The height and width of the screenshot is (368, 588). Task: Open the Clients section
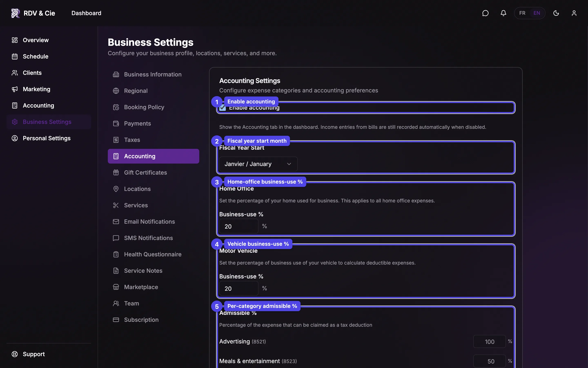pyautogui.click(x=49, y=73)
